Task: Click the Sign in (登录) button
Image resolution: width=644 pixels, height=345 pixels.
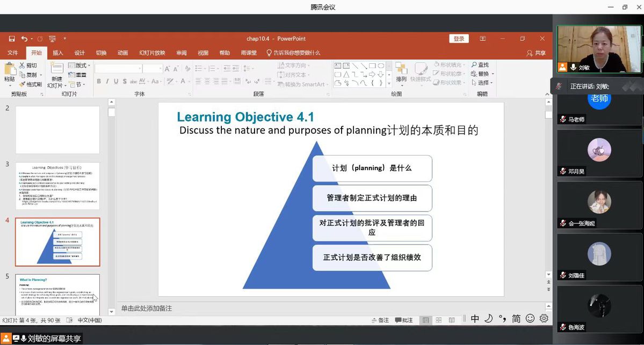Action: tap(459, 39)
